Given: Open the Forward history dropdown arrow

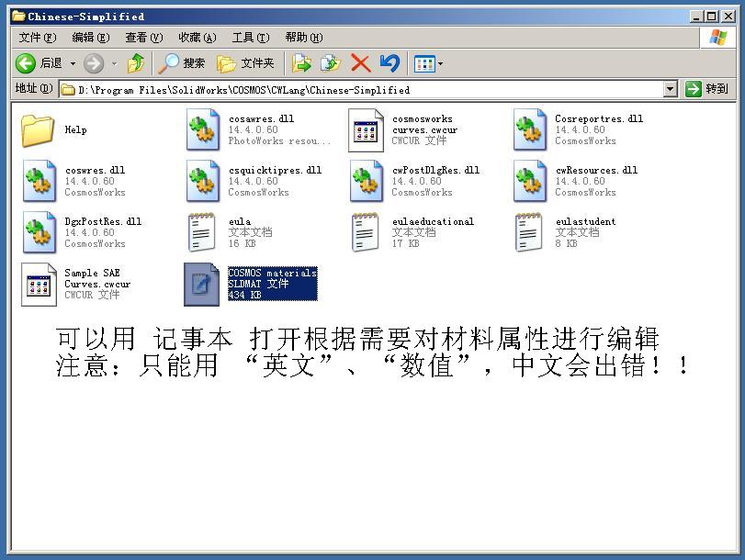Looking at the screenshot, I should (x=114, y=63).
